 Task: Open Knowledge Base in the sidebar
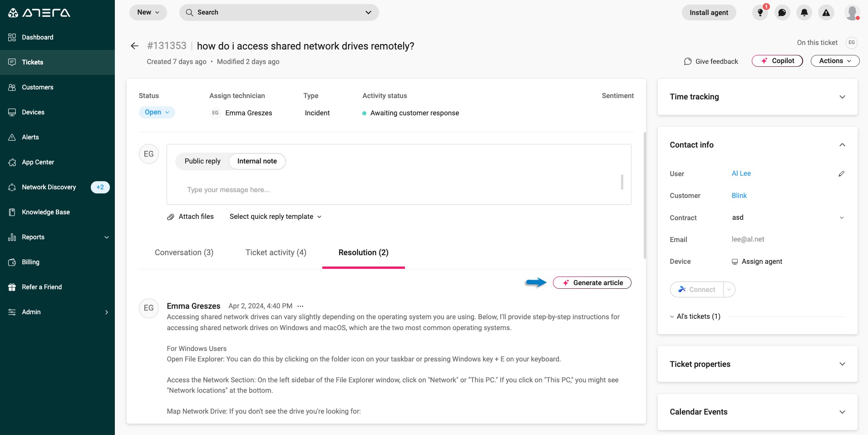point(46,212)
